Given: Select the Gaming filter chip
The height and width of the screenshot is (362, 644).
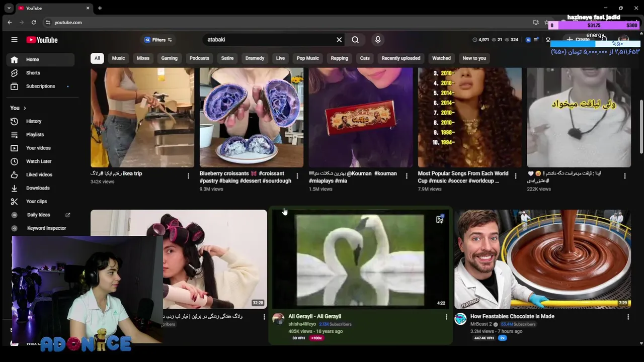Looking at the screenshot, I should tap(169, 58).
